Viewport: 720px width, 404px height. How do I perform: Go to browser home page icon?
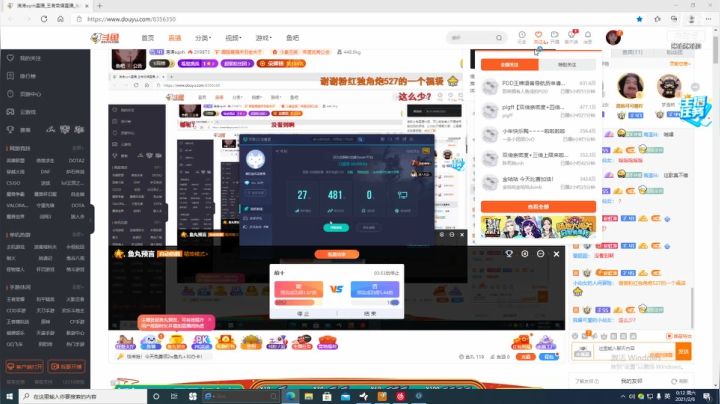60,19
